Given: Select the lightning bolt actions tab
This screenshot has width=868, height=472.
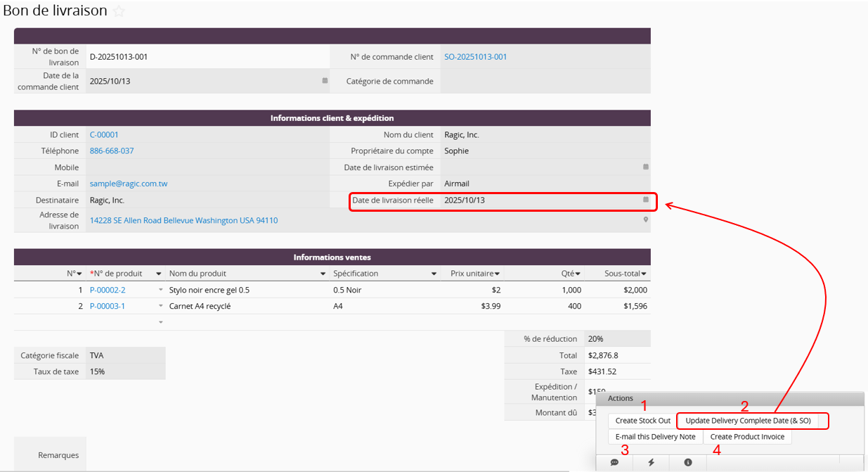Looking at the screenshot, I should pyautogui.click(x=651, y=462).
